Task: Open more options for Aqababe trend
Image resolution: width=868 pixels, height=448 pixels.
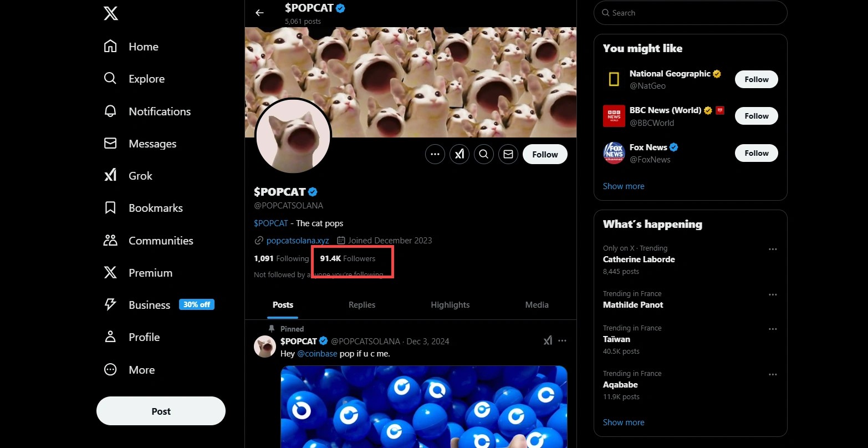Action: pos(773,375)
